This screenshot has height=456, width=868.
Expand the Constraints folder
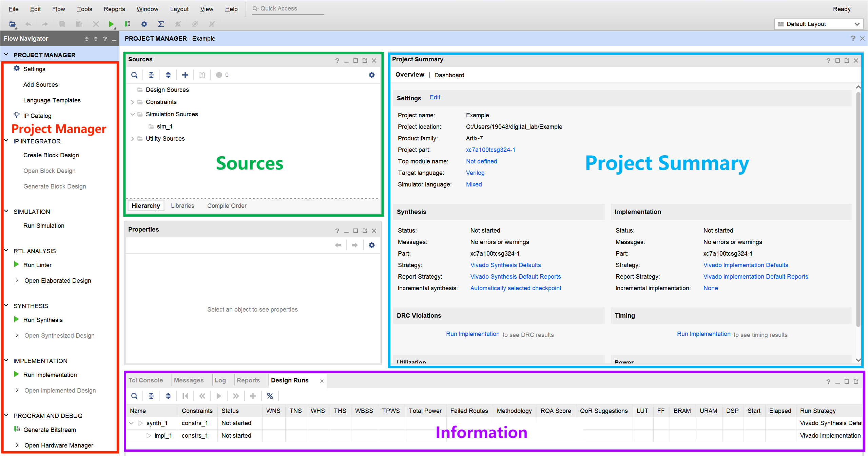[x=133, y=102]
